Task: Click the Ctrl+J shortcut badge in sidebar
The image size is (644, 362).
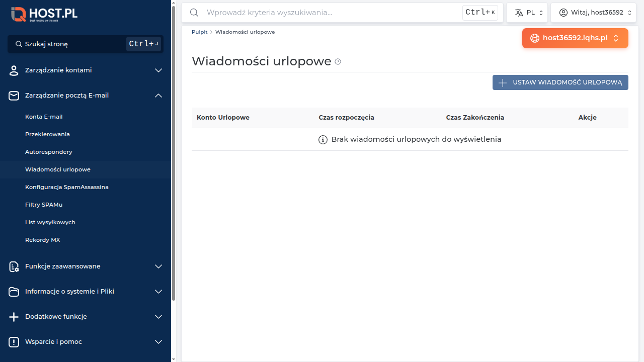Action: tap(143, 44)
